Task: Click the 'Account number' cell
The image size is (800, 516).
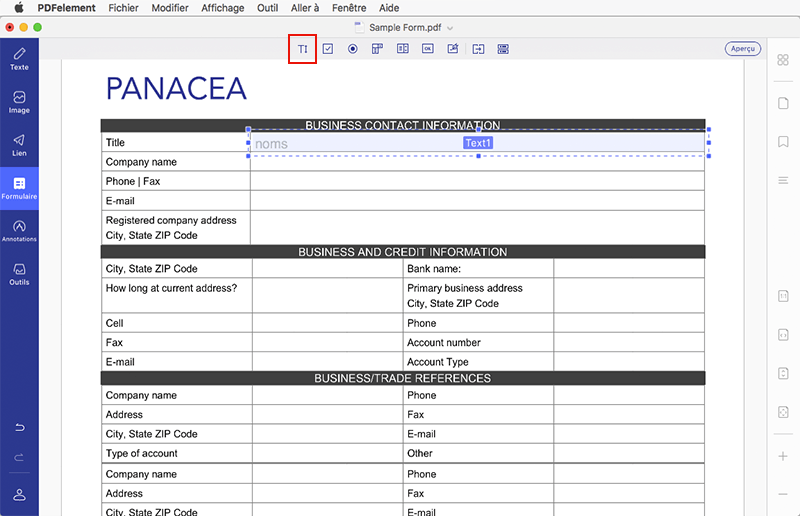Action: pyautogui.click(x=478, y=342)
